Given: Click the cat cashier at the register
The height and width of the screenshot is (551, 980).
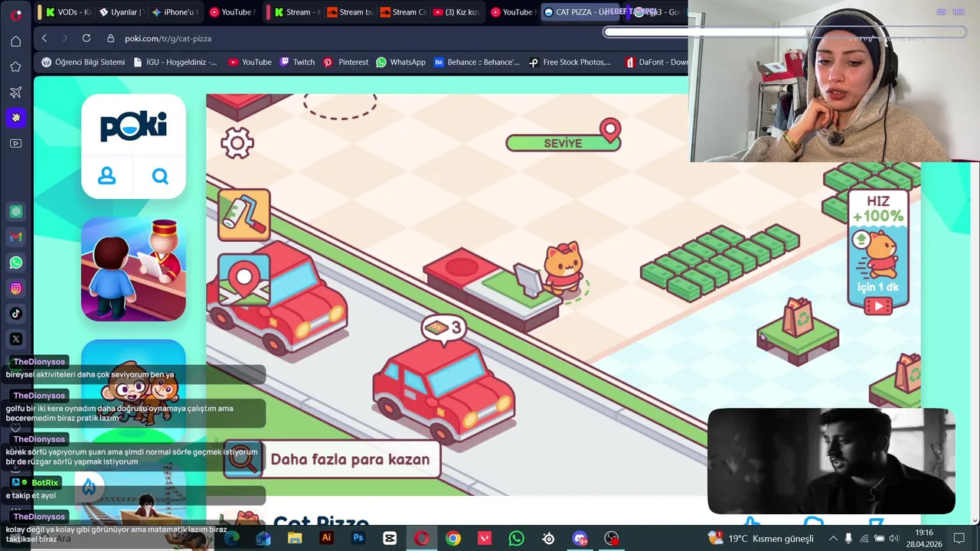Looking at the screenshot, I should pyautogui.click(x=563, y=269).
